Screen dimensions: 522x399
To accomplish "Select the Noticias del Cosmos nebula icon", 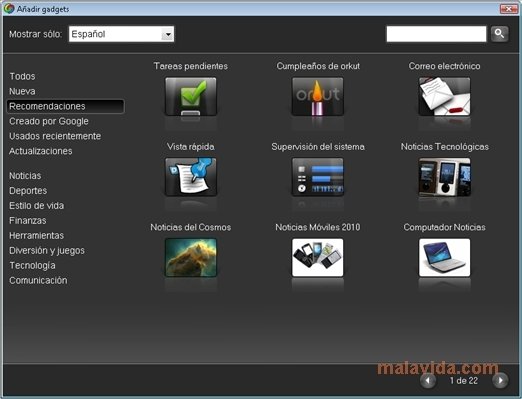I will coord(191,257).
